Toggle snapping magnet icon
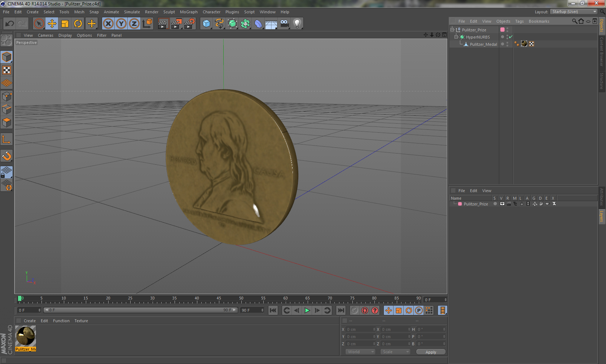Image resolution: width=606 pixels, height=364 pixels. (6, 156)
